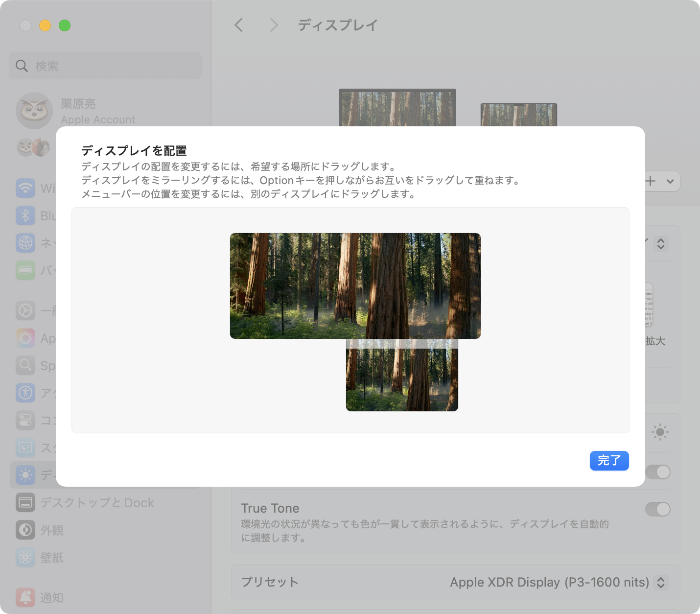This screenshot has width=700, height=614.
Task: Click the large brightness sun icon
Action: pyautogui.click(x=660, y=432)
